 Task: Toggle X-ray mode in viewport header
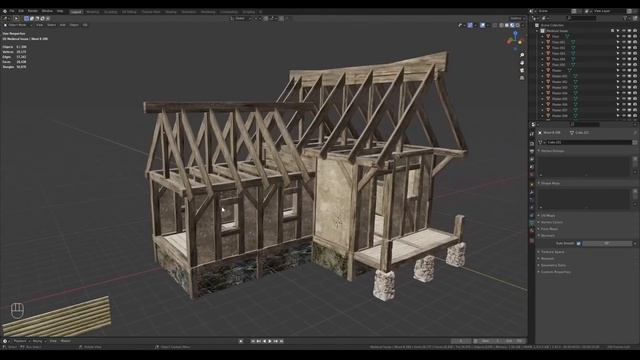point(495,25)
